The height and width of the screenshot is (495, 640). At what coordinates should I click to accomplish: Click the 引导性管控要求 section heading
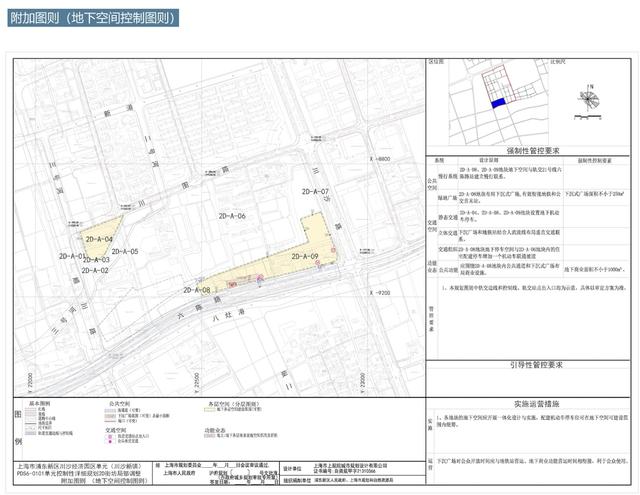(536, 364)
